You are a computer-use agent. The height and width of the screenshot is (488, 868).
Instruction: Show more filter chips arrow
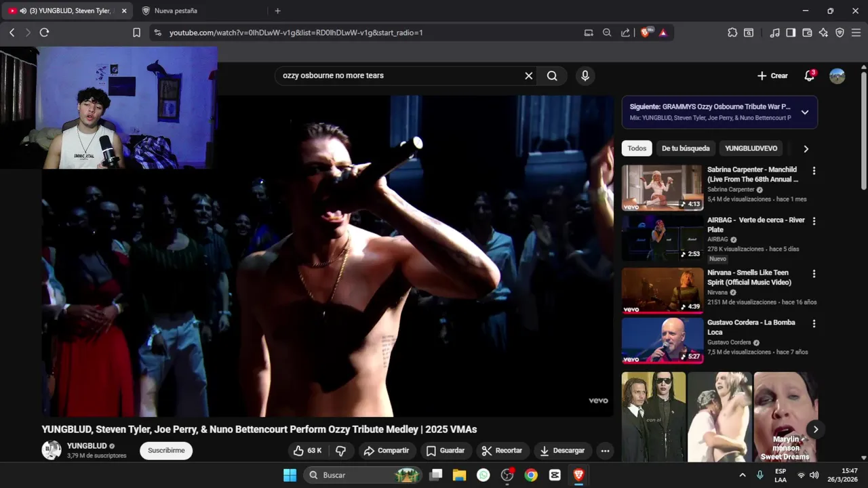point(806,148)
